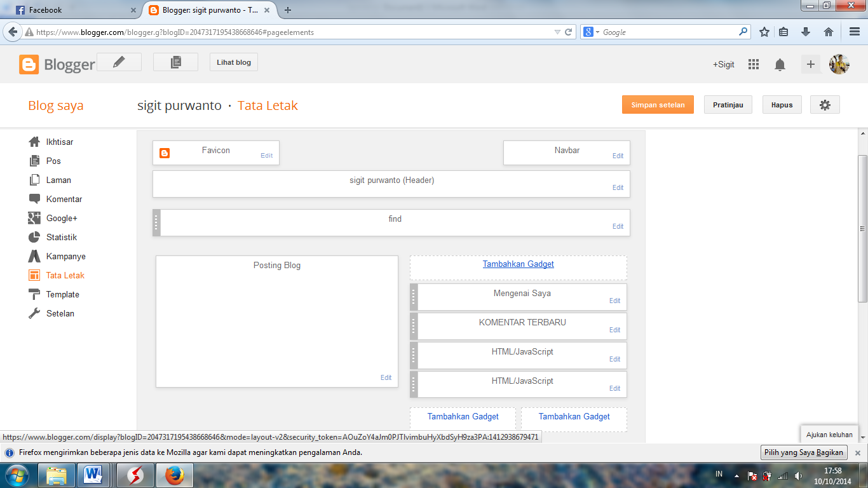
Task: Open Google notifications bell
Action: coord(780,64)
